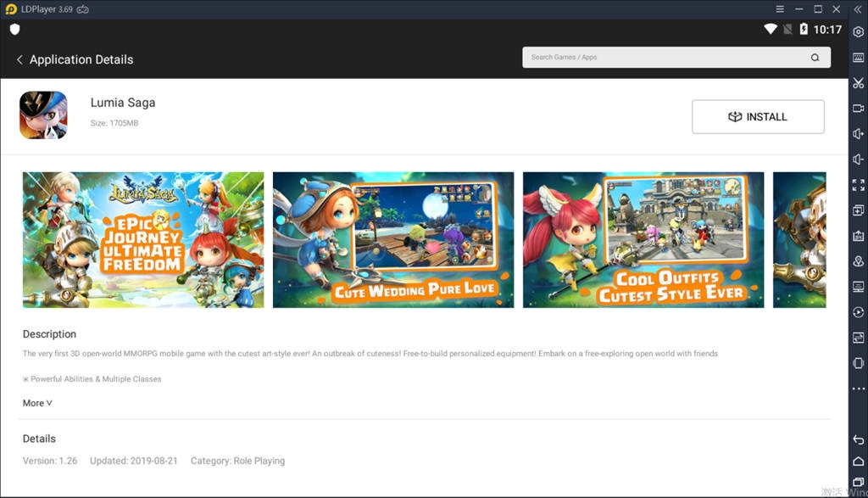The width and height of the screenshot is (868, 498).
Task: Toggle fullscreen mode from sidebar
Action: pyautogui.click(x=858, y=185)
